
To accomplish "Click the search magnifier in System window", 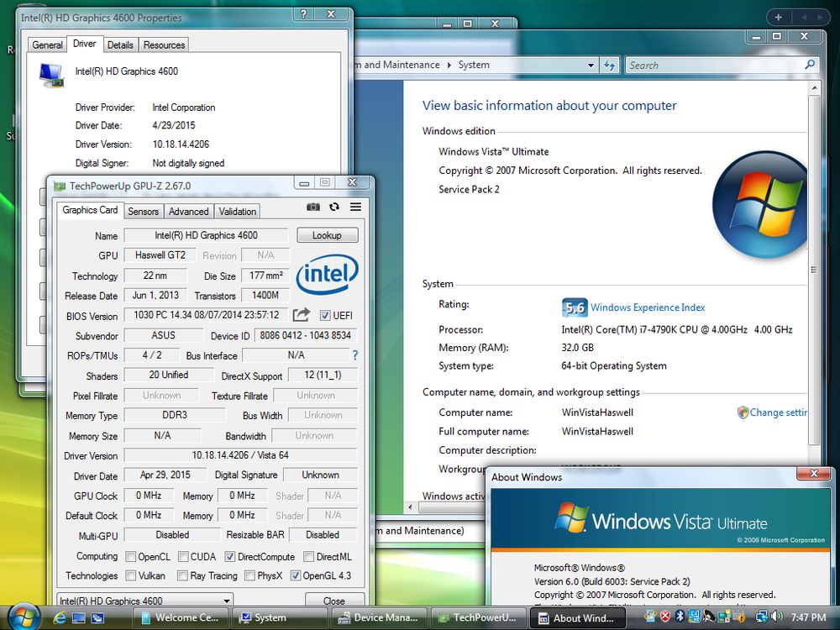I will point(810,65).
